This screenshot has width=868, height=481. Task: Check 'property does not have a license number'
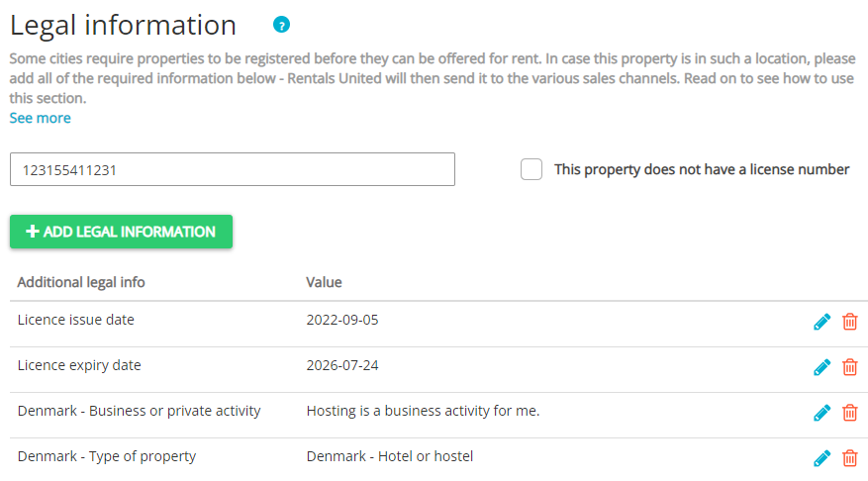[x=531, y=169]
